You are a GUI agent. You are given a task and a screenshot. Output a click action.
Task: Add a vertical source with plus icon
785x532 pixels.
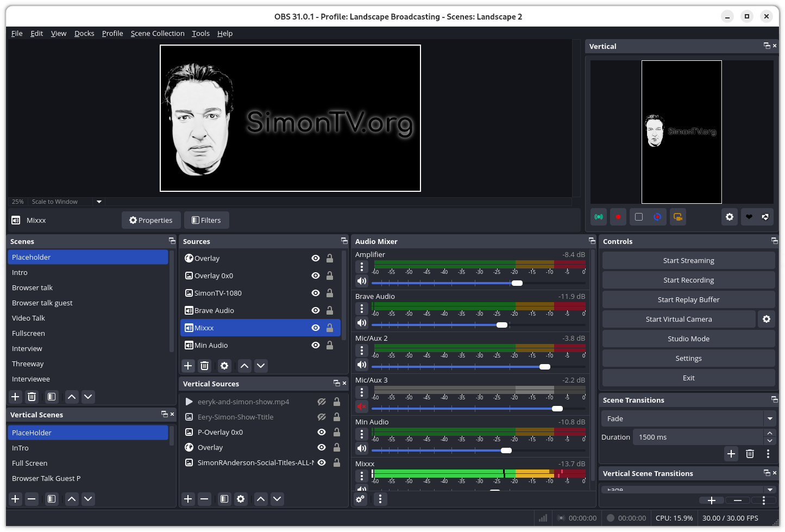click(x=188, y=499)
